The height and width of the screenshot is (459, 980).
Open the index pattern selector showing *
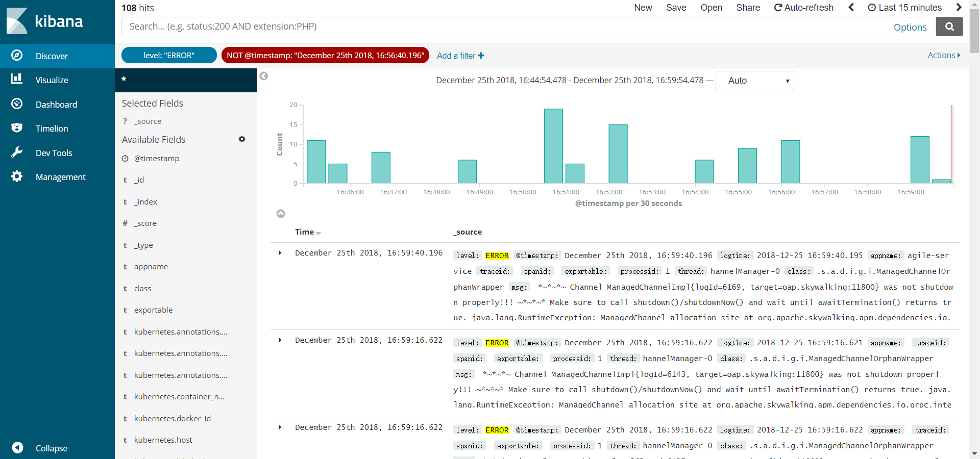tap(186, 80)
